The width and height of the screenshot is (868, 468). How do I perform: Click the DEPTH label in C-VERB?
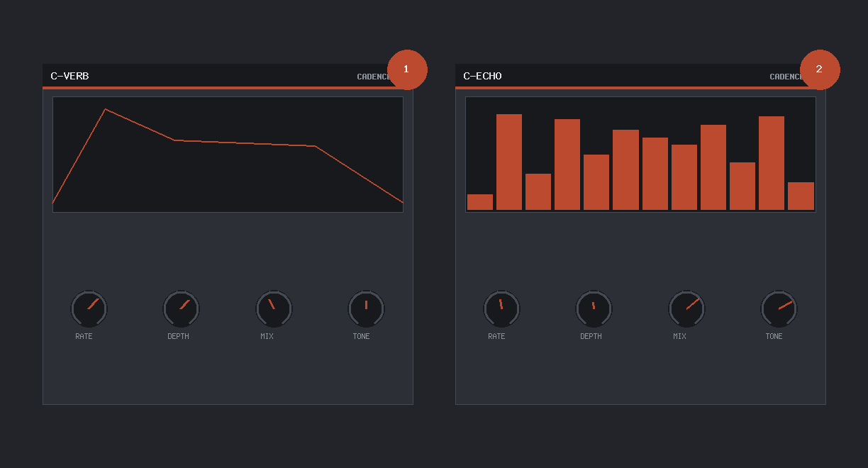(x=178, y=336)
